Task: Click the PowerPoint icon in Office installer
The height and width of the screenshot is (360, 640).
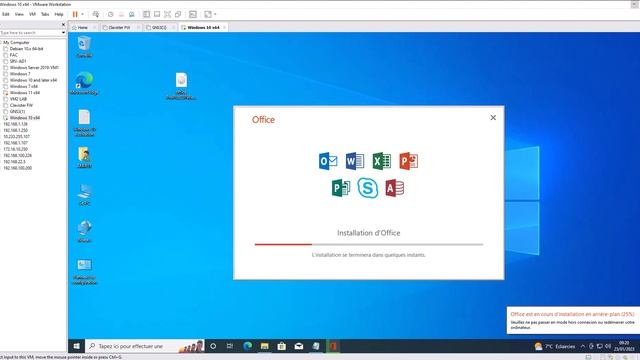Action: [409, 161]
